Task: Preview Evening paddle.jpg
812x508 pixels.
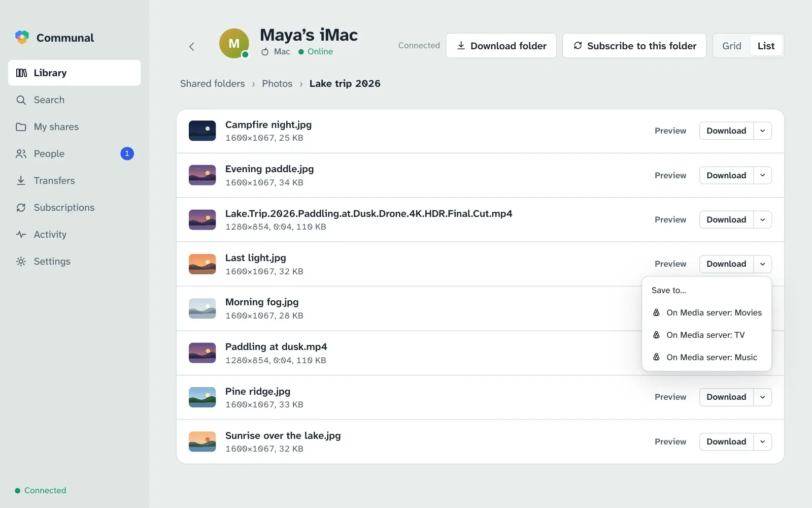Action: tap(670, 175)
